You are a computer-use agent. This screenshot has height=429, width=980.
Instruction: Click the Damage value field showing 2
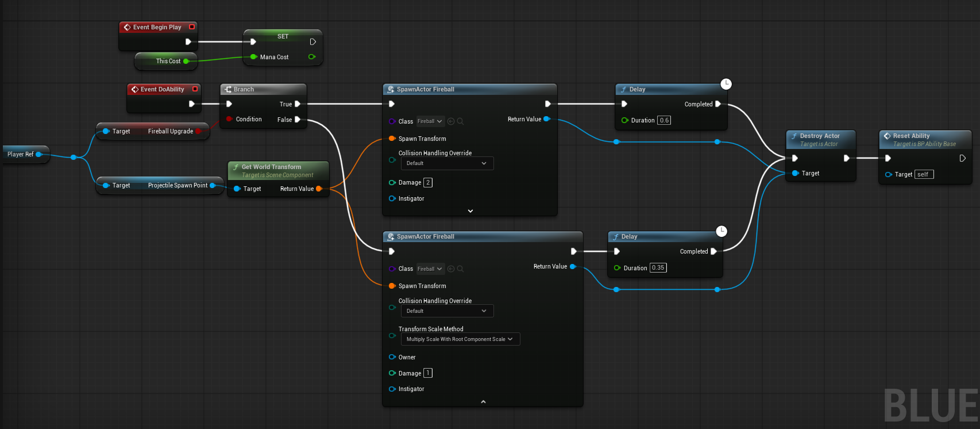(428, 182)
